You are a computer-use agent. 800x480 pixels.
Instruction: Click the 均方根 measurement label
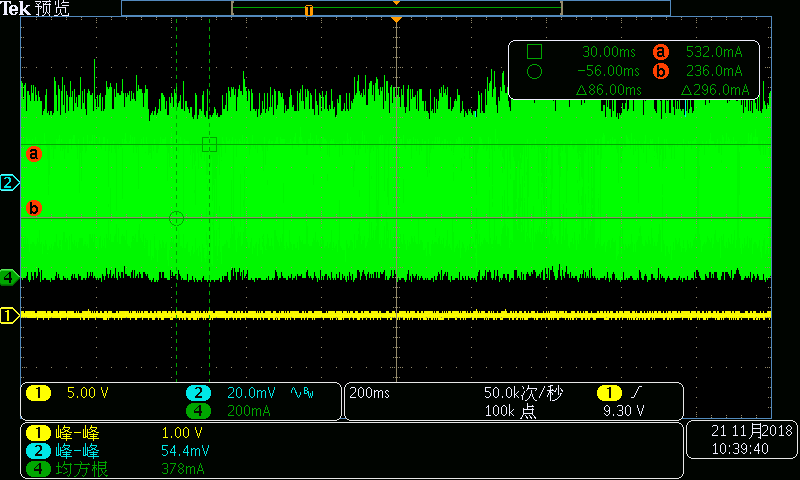coord(82,469)
